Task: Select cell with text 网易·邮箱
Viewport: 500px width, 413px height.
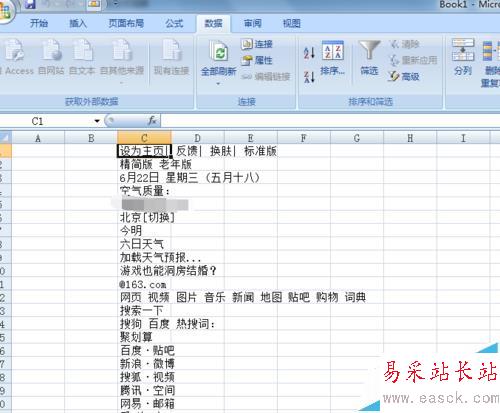Action: [144, 404]
